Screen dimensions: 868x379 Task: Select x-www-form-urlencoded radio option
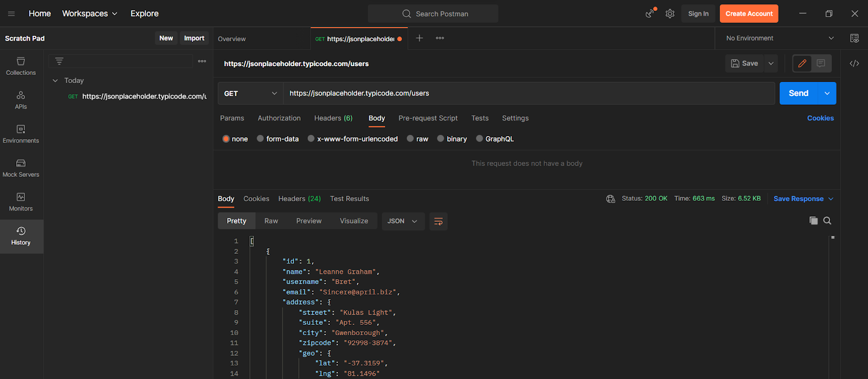tap(311, 139)
